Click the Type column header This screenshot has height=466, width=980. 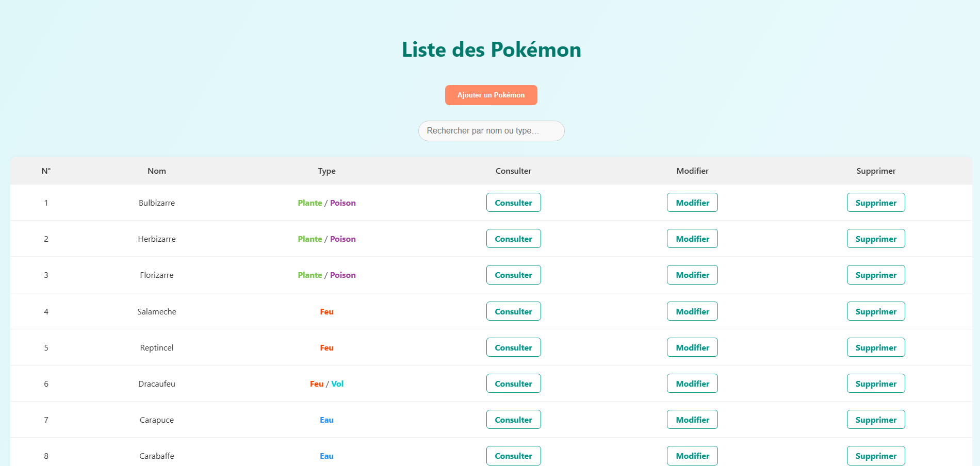[326, 171]
